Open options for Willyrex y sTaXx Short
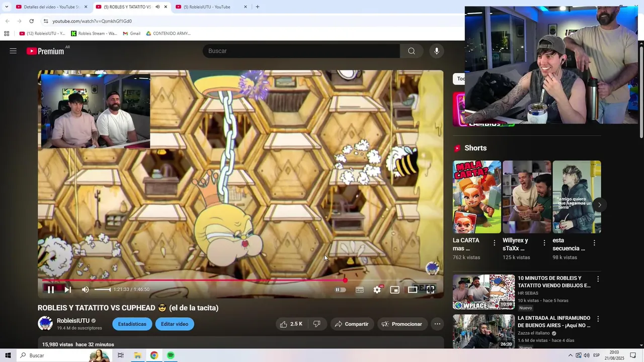The image size is (644, 362). tap(544, 243)
